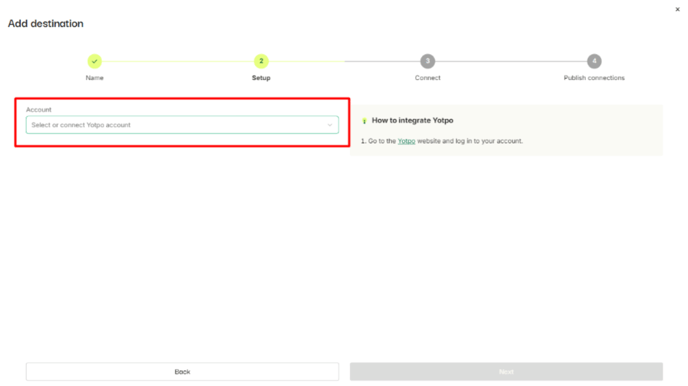Click the dropdown chevron in Account field
This screenshot has width=688, height=386.
pyautogui.click(x=330, y=125)
